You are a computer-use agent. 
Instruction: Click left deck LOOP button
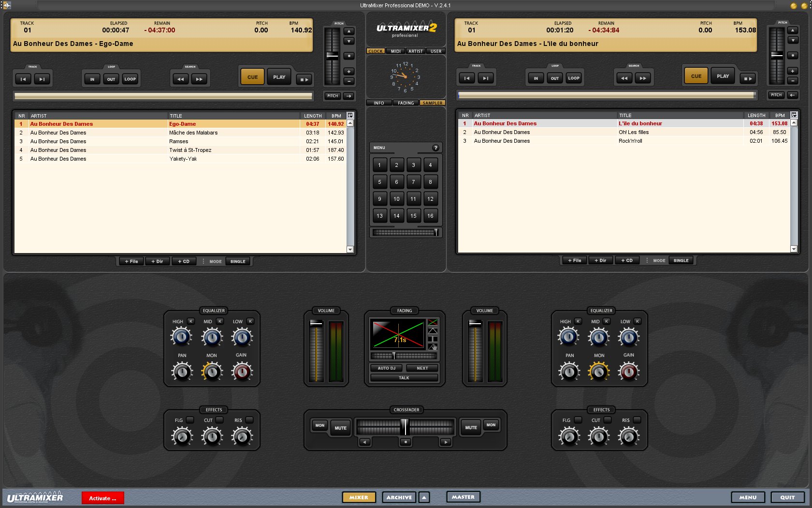pyautogui.click(x=130, y=79)
